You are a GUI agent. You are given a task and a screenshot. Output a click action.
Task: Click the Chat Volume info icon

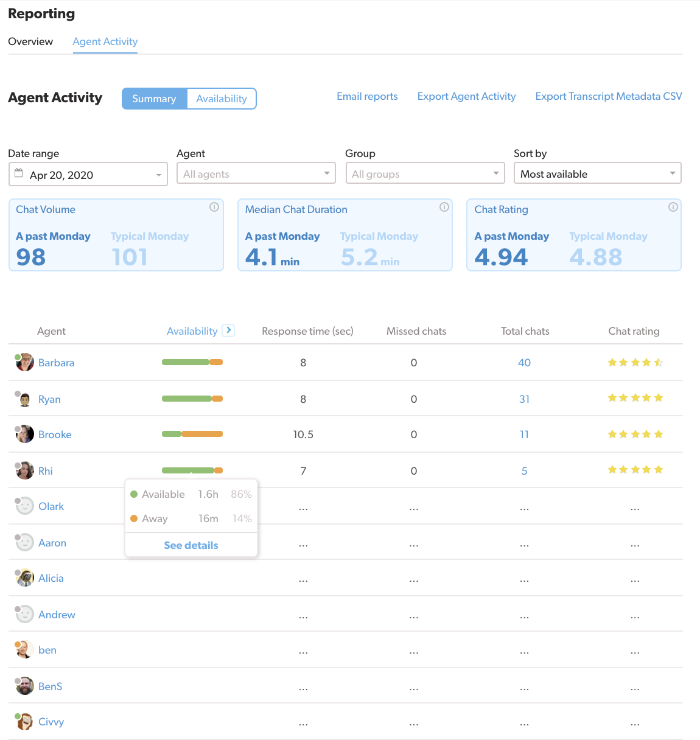click(214, 207)
